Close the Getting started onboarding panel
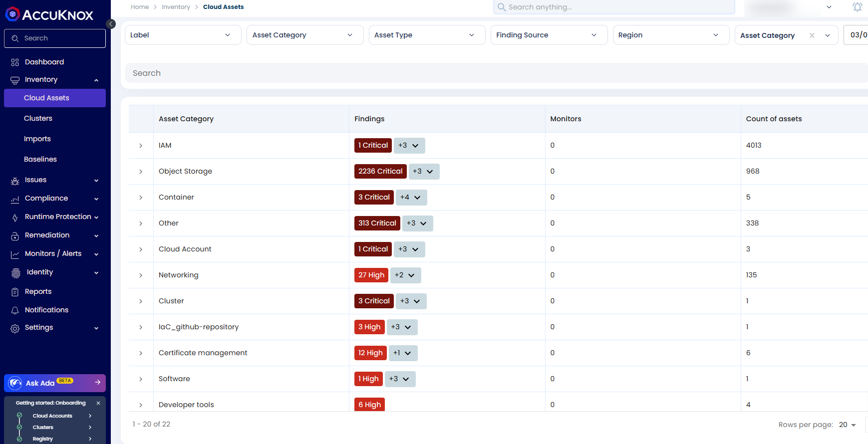868x444 pixels. click(x=98, y=403)
